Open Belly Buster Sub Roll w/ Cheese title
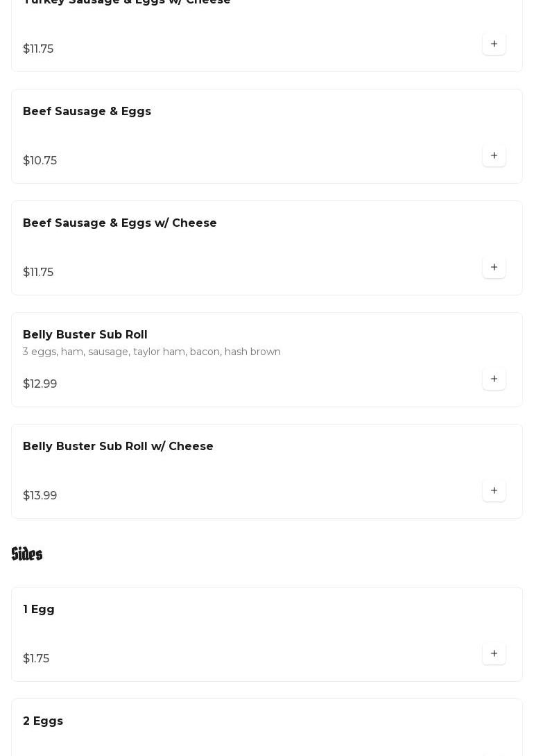 coord(118,447)
